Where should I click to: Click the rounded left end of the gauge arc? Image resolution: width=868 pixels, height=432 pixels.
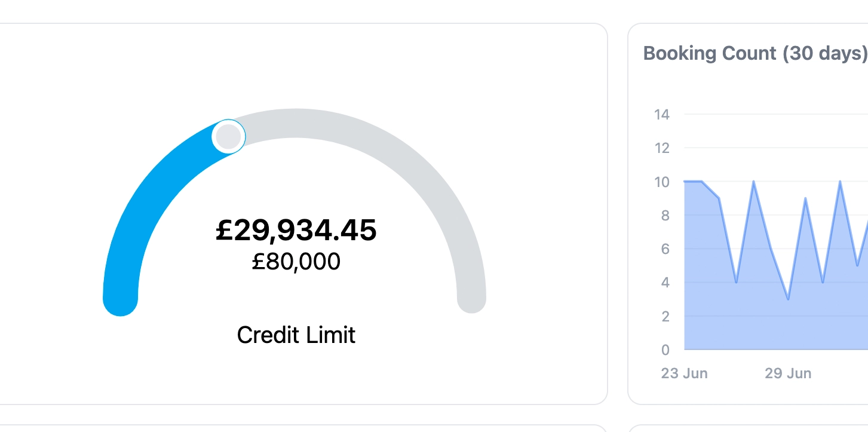coord(121,299)
